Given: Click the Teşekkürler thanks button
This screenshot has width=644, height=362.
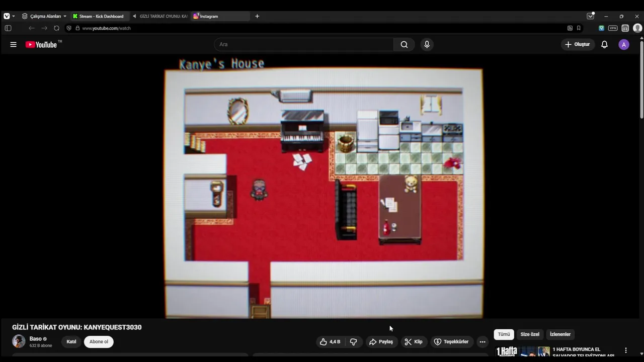Looking at the screenshot, I should coord(451,342).
